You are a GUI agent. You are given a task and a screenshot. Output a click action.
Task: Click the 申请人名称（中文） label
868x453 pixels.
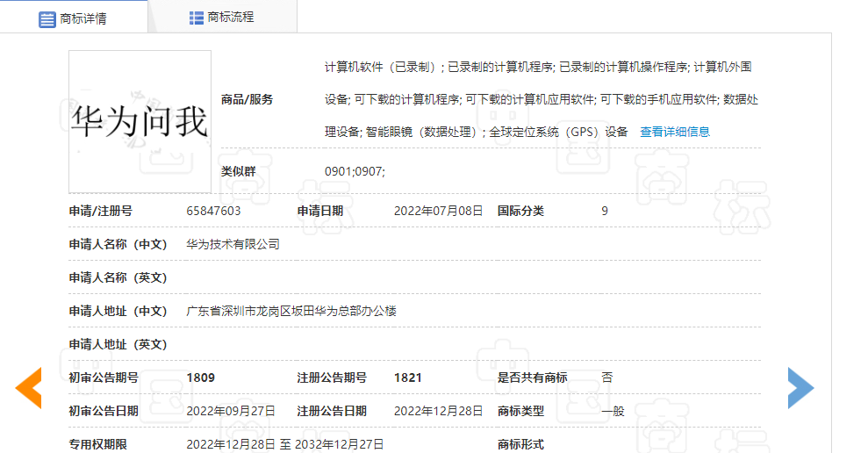118,244
